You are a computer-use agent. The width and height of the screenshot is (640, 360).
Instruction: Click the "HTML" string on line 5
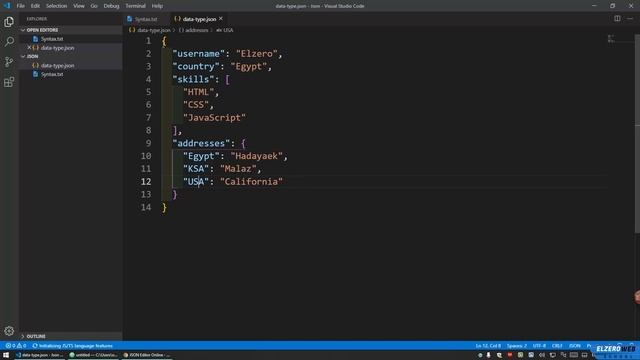tap(198, 92)
